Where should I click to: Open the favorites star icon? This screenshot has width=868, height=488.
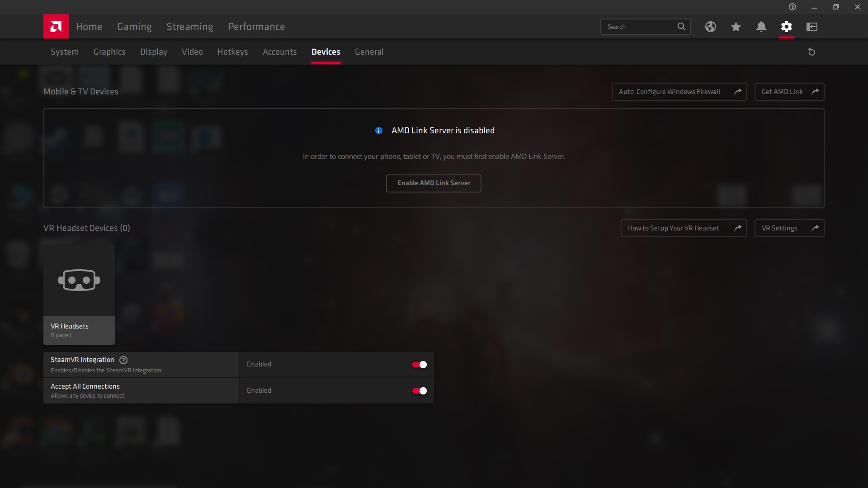coord(736,27)
